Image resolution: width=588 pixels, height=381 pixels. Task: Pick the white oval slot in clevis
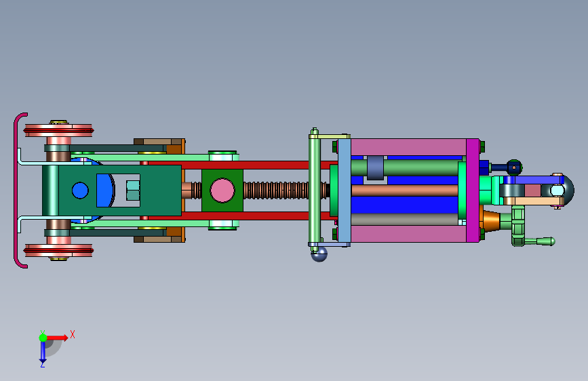[557, 190]
